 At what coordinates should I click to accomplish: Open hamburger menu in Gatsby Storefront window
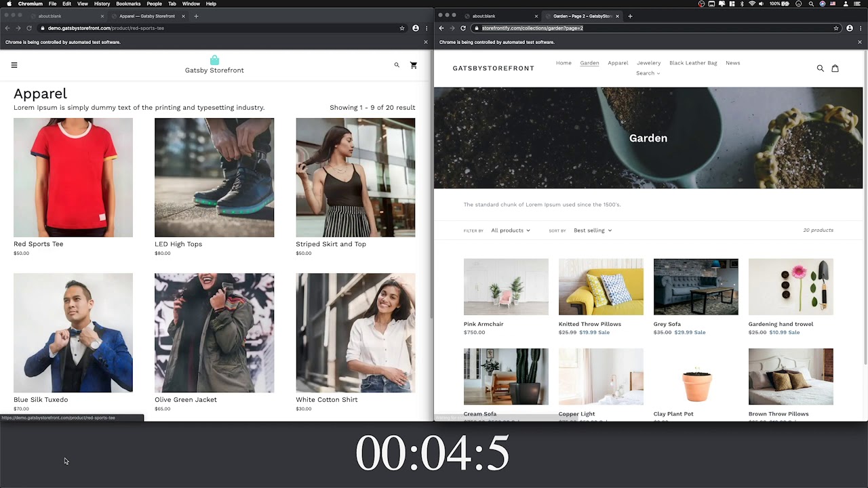click(14, 65)
